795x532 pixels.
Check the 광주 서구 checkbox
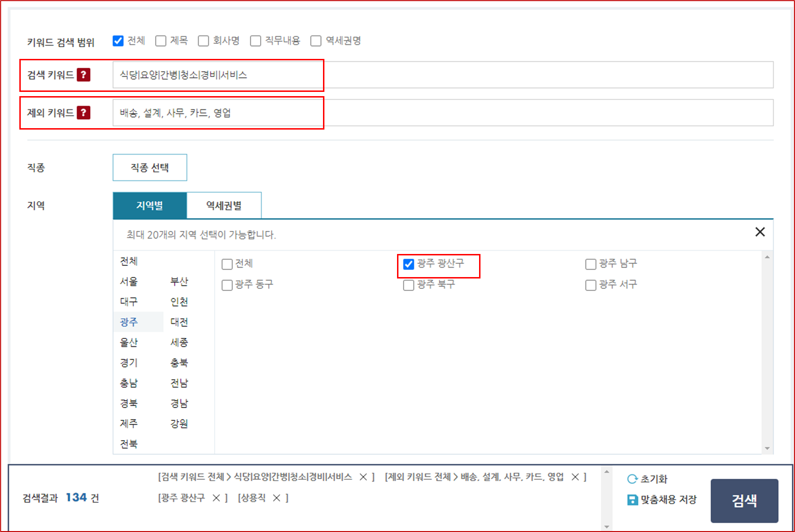click(x=591, y=285)
